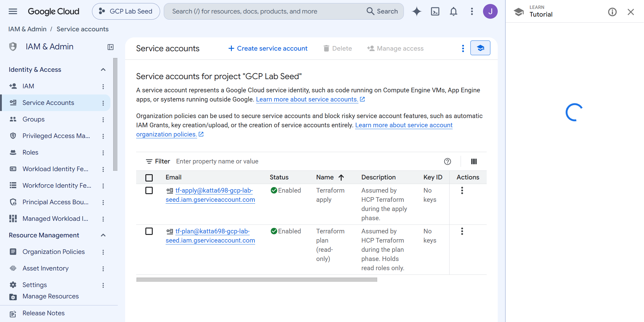Open more options for Asset Inventory item

point(103,269)
